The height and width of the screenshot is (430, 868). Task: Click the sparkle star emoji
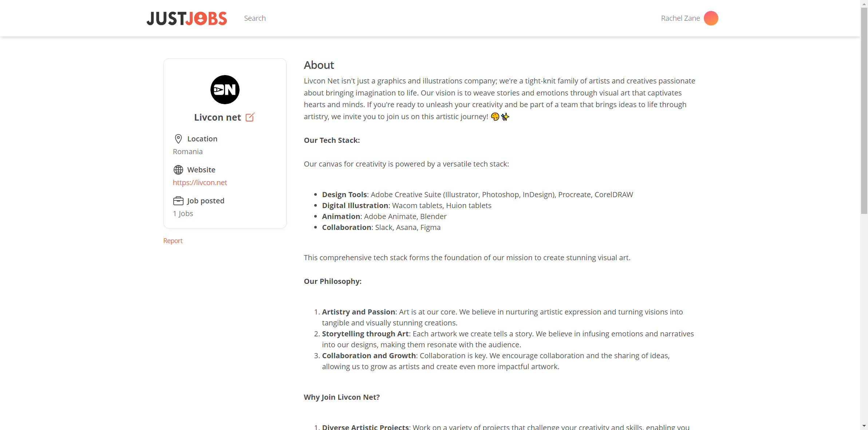505,117
